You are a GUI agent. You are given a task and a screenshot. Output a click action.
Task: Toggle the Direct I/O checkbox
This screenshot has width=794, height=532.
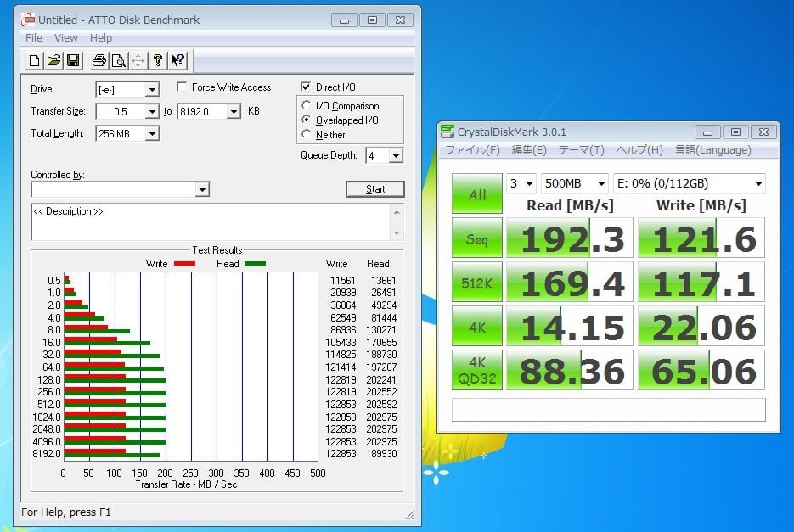pyautogui.click(x=306, y=87)
